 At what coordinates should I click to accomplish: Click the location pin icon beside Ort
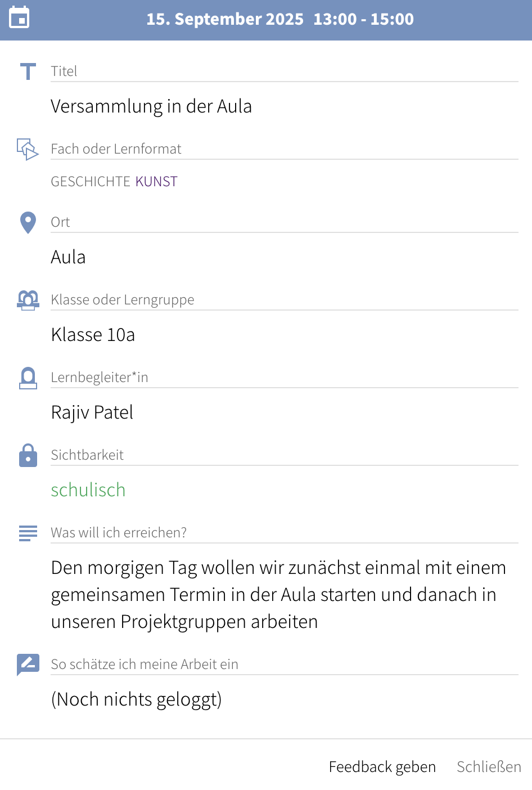coord(28,223)
